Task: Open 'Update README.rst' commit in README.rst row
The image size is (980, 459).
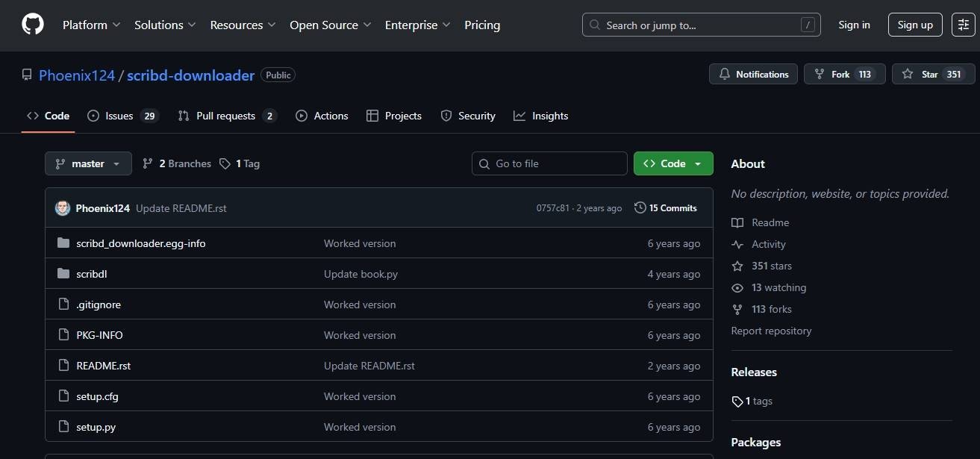Action: pyautogui.click(x=369, y=366)
